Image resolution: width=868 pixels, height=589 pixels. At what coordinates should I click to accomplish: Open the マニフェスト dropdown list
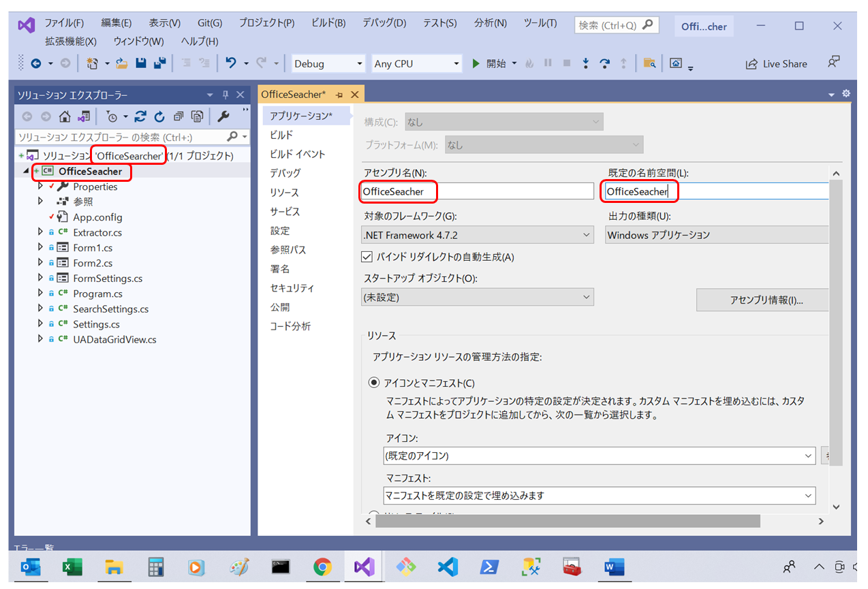click(600, 495)
